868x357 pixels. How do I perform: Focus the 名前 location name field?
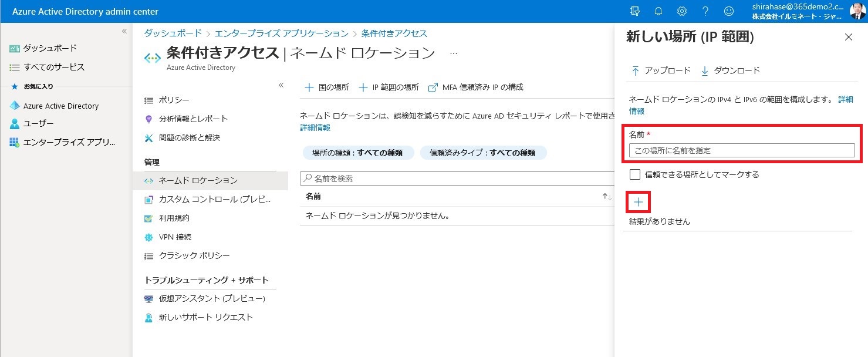[742, 151]
